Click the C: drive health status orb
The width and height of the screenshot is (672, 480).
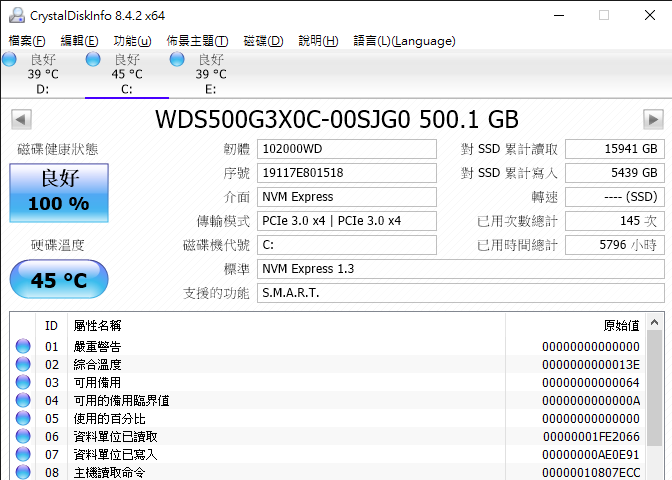coord(93,59)
